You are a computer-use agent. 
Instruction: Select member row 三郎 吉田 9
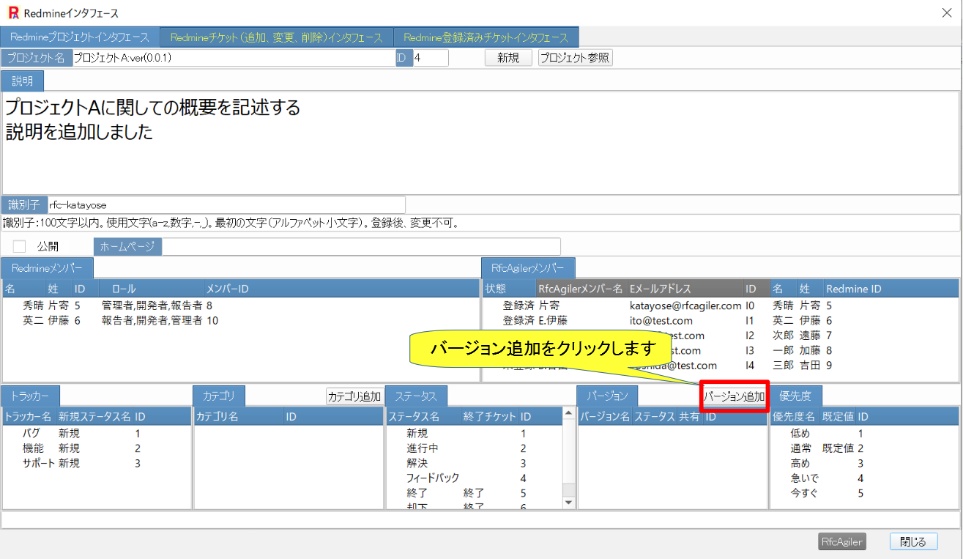(x=720, y=365)
